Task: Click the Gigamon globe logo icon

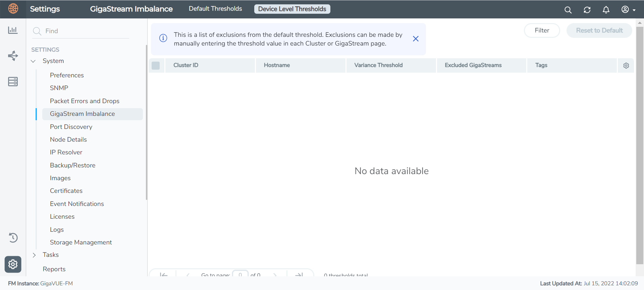Action: [13, 9]
